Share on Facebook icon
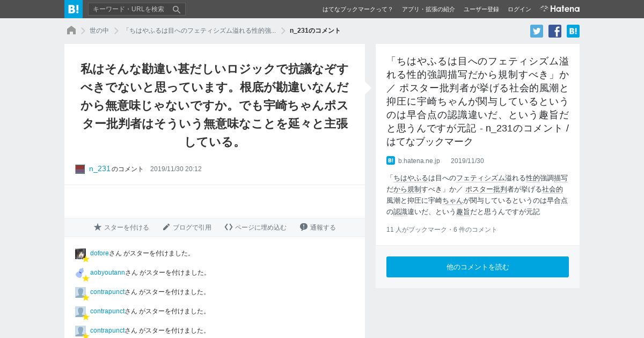 [x=555, y=31]
